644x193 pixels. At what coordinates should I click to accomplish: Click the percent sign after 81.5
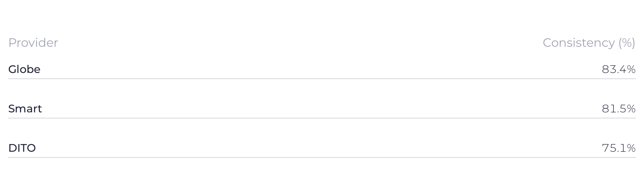click(x=631, y=109)
